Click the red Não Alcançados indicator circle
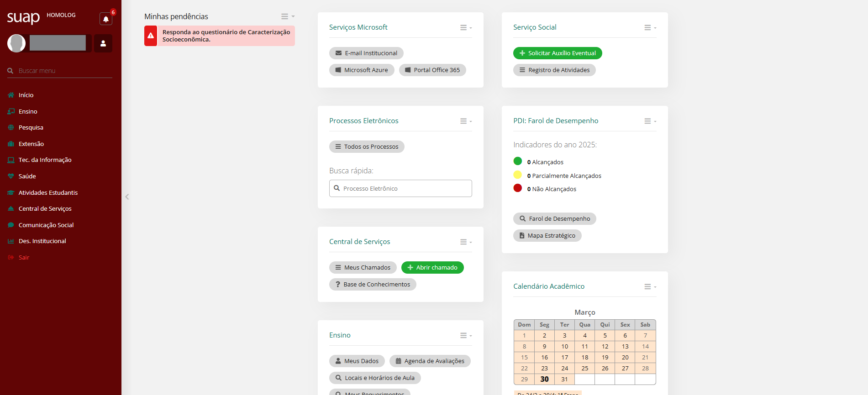Image resolution: width=868 pixels, height=395 pixels. (x=517, y=188)
